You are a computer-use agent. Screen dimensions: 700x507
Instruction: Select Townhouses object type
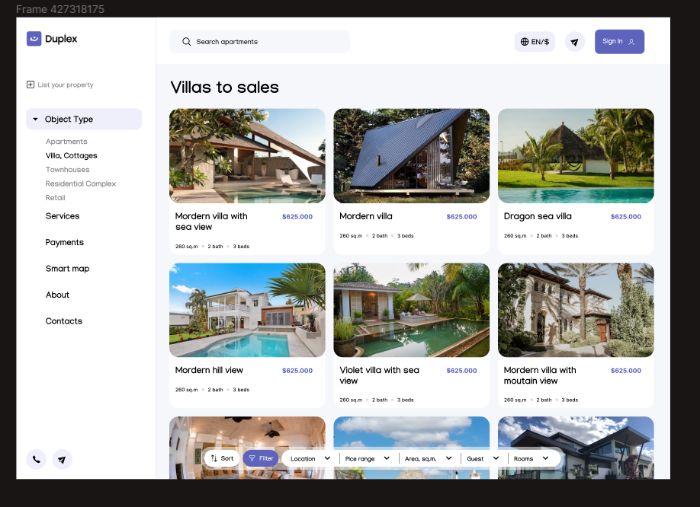pos(67,170)
